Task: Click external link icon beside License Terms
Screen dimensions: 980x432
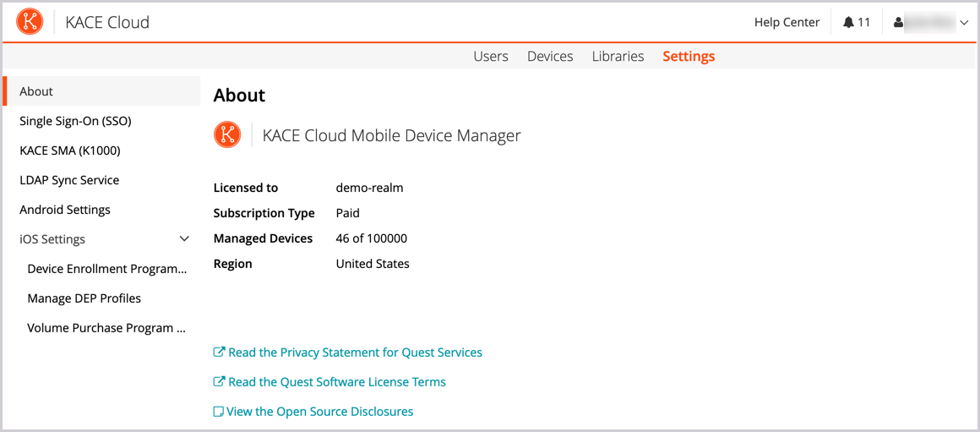Action: tap(219, 382)
